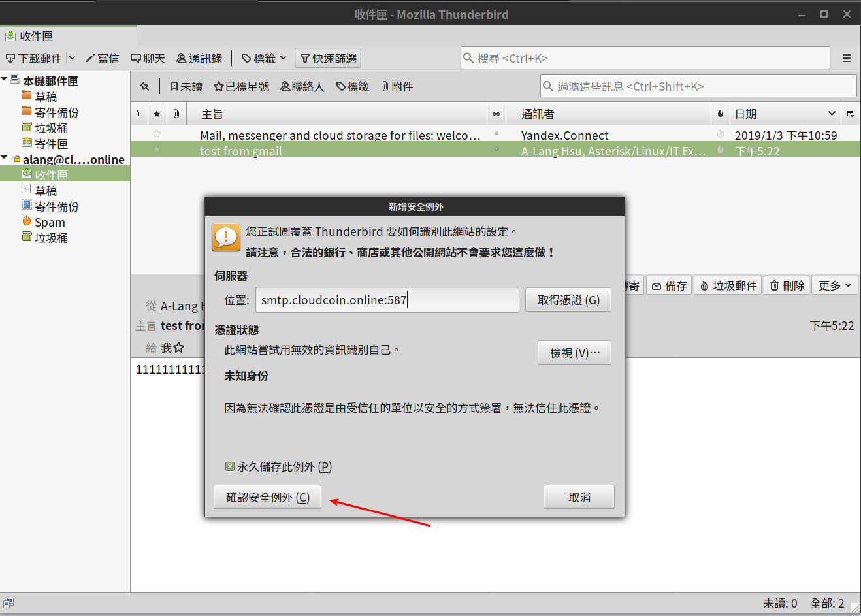Screen dimensions: 861x616
Task: Open the Spam folder
Action: (x=44, y=221)
